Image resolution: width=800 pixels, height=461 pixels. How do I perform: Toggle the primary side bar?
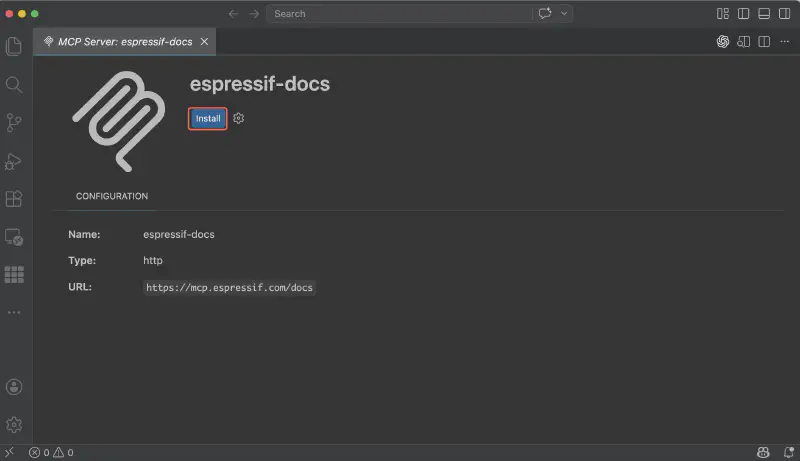coord(743,14)
